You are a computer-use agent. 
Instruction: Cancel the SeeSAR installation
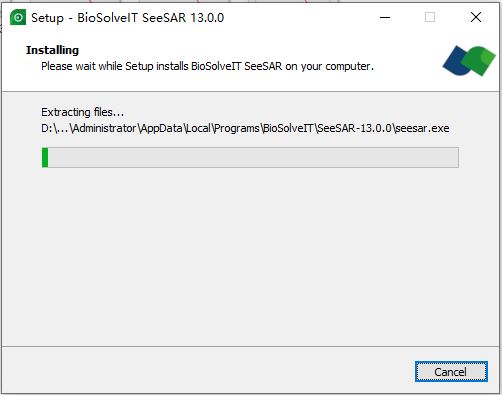tap(451, 372)
